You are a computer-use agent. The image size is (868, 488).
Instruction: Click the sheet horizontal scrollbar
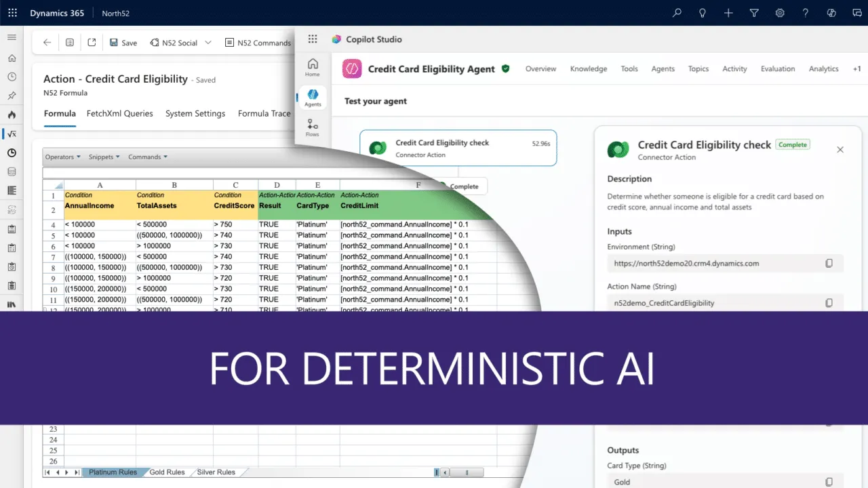click(468, 472)
